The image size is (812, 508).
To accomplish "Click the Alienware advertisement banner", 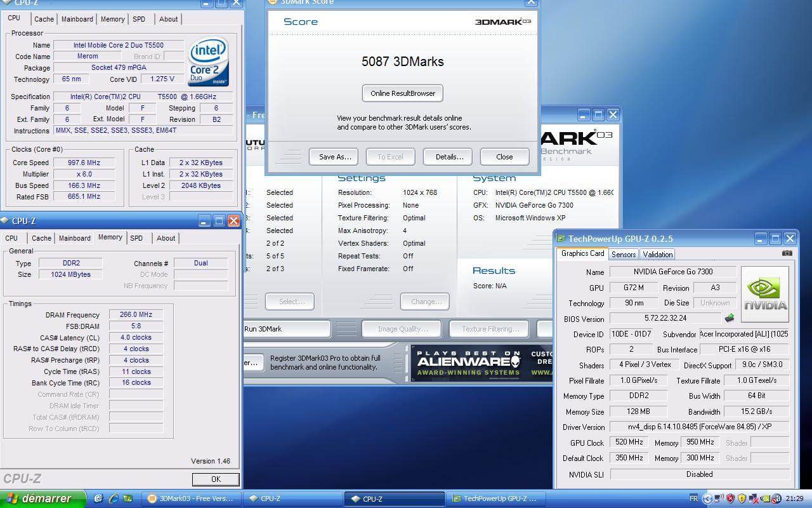I will click(481, 363).
